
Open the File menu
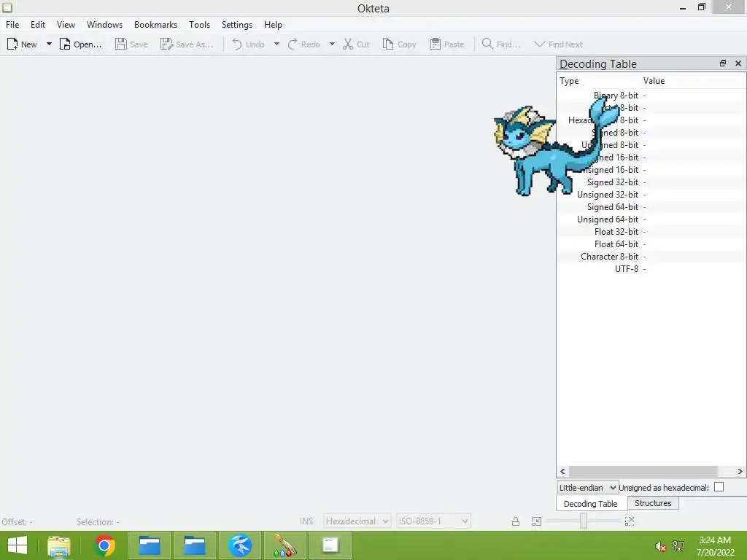pos(12,25)
